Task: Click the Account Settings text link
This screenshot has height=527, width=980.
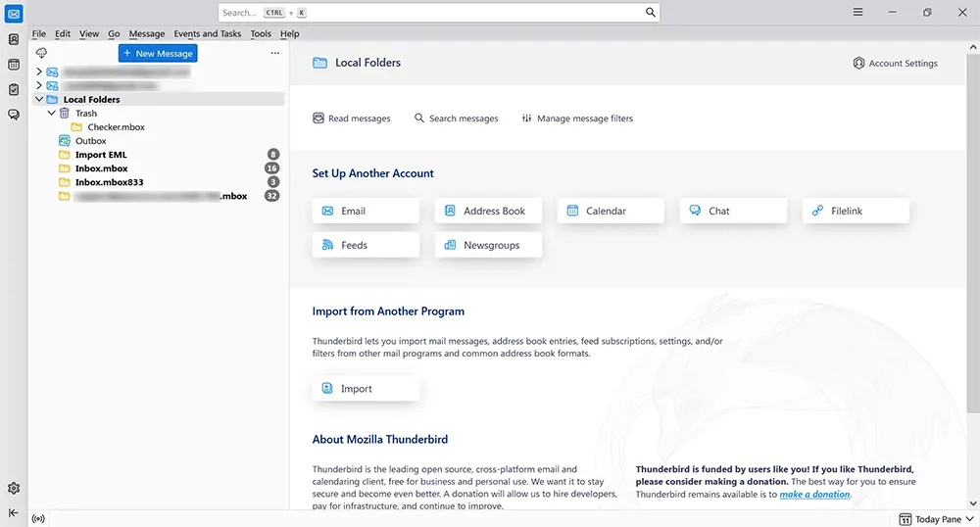Action: pos(904,63)
